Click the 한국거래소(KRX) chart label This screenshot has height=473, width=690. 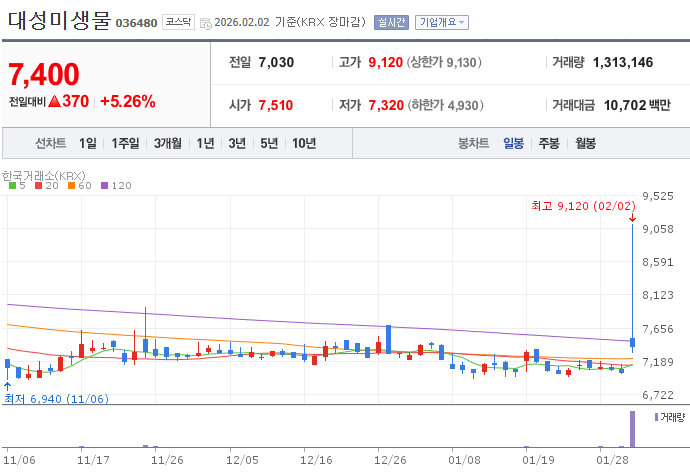click(44, 176)
